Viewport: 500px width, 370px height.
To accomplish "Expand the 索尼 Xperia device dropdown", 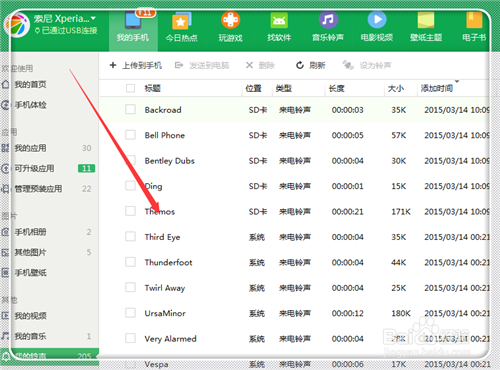I will pyautogui.click(x=93, y=18).
